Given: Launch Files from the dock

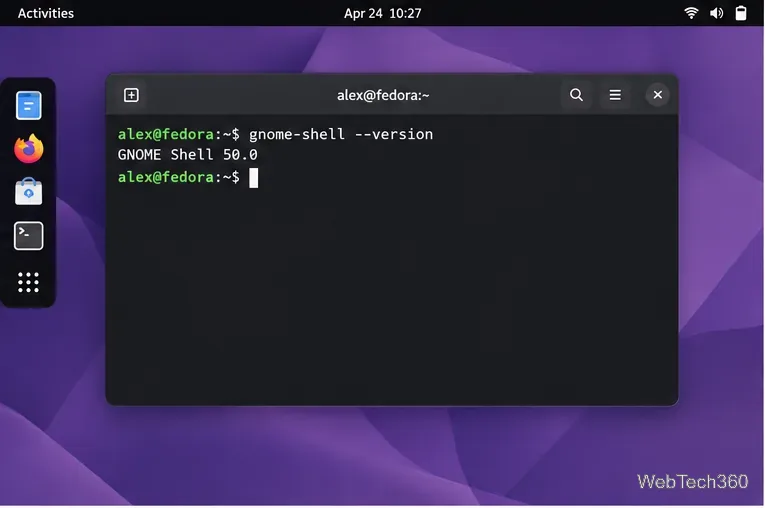Looking at the screenshot, I should [28, 105].
